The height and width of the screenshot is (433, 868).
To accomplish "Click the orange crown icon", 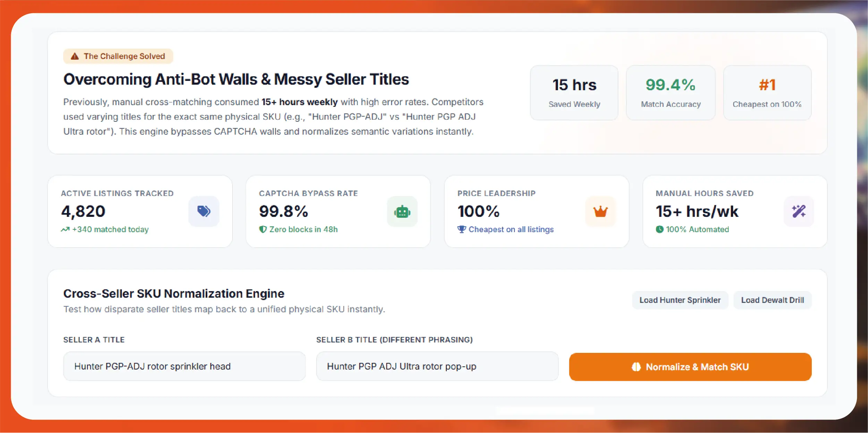I will (600, 211).
